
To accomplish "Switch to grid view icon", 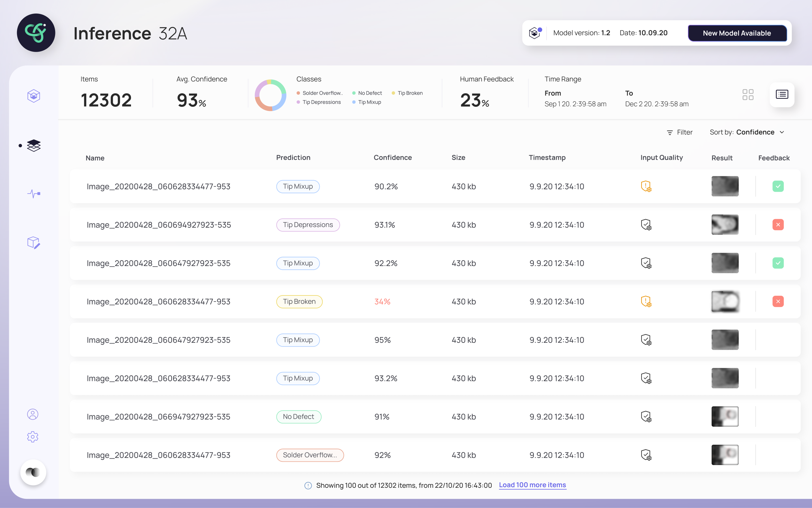I will tap(748, 94).
